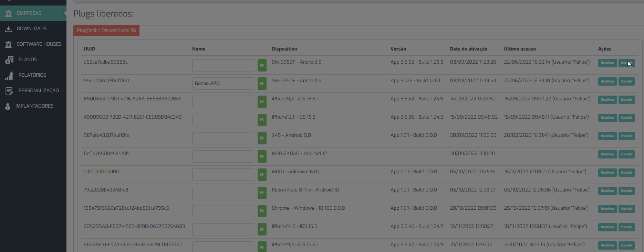Reativar the Redmi Note 8 Pro device
The height and width of the screenshot is (252, 644).
coord(607,191)
